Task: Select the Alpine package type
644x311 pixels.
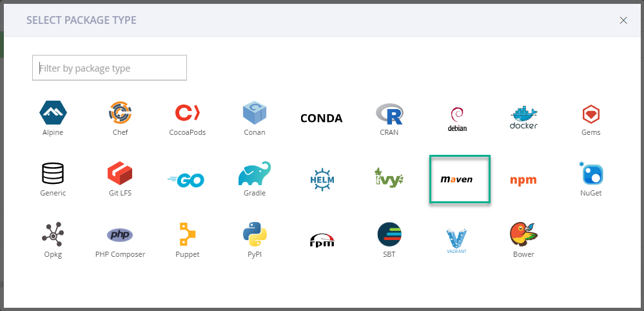Action: point(53,118)
